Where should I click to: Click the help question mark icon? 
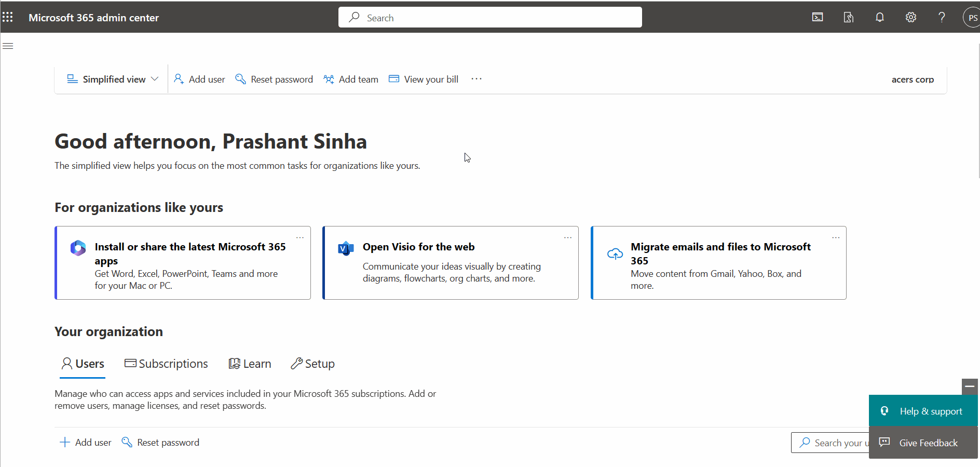[x=942, y=17]
